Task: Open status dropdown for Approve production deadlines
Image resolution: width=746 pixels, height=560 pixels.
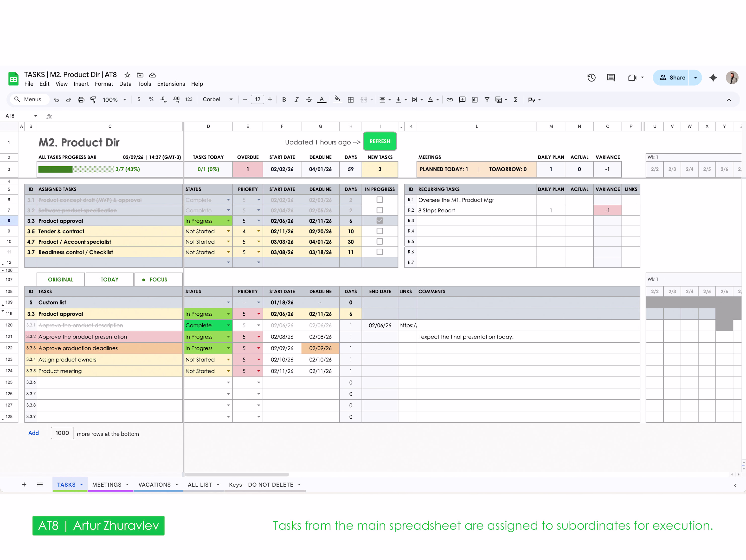Action: [228, 348]
